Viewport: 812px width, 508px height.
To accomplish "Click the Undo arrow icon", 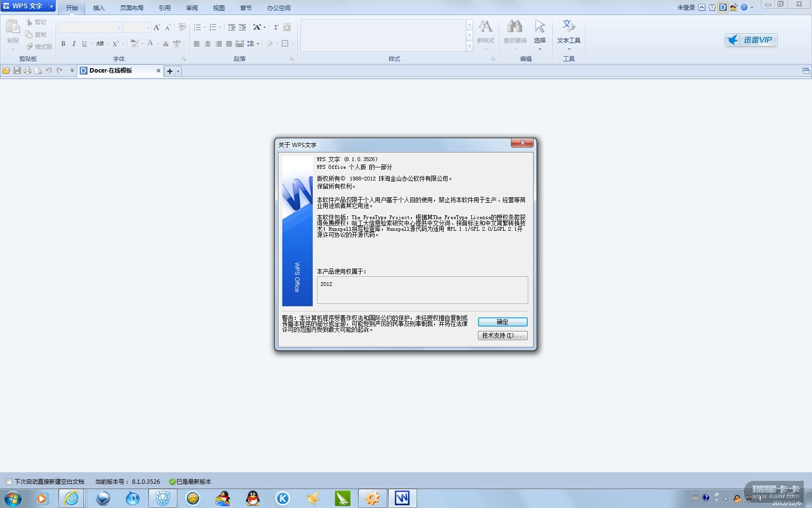I will coord(49,71).
